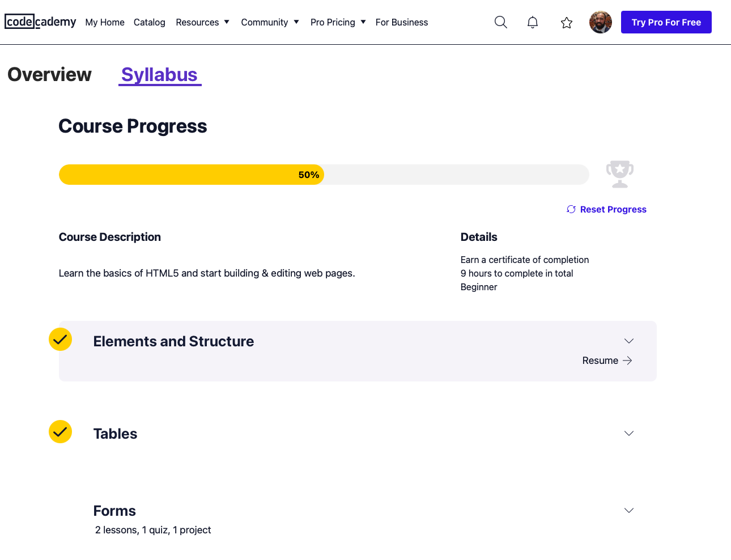The image size is (731, 560).
Task: Expand the Tables section chevron
Action: [628, 433]
